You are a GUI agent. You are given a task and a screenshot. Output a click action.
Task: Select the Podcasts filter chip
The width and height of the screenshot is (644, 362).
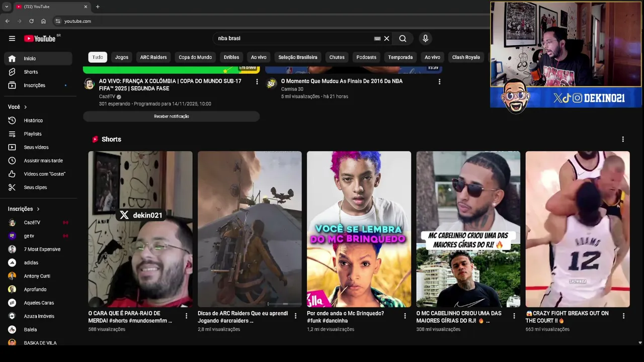click(366, 57)
